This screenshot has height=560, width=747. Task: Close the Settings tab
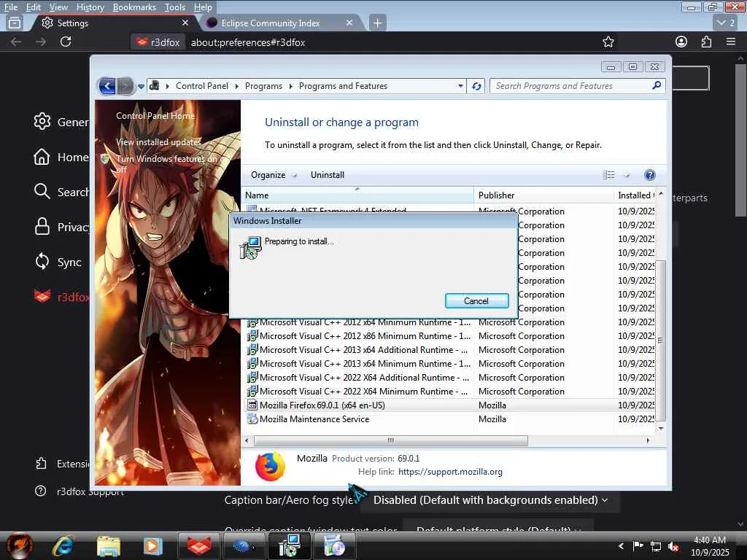[185, 23]
